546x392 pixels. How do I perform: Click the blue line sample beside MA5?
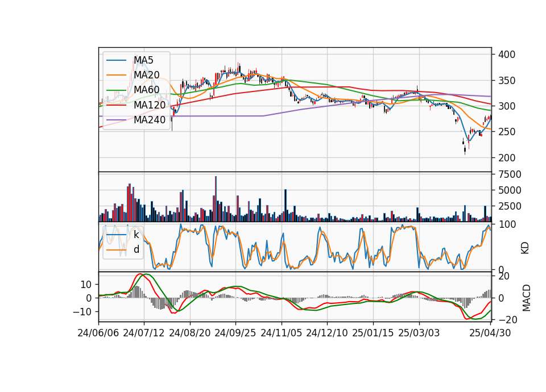(x=116, y=61)
